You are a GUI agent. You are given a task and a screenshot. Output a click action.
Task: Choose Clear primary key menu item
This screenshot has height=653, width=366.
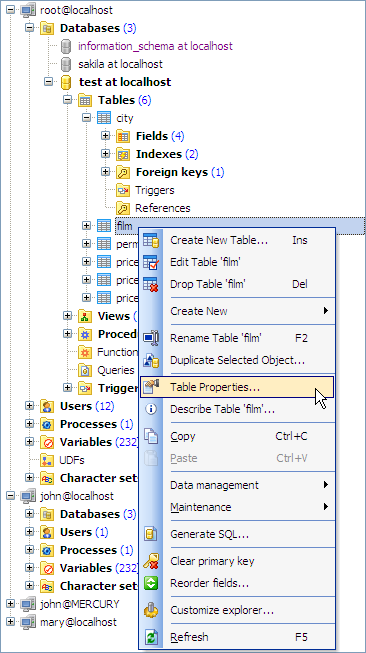tap(237, 561)
